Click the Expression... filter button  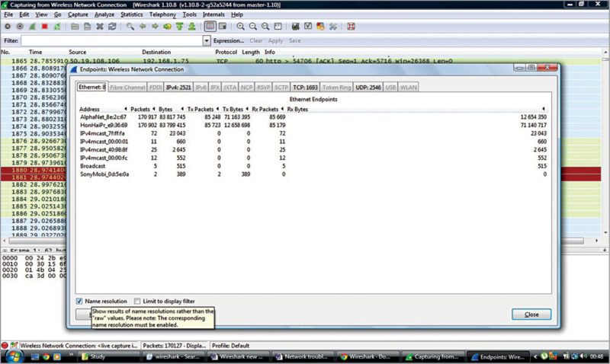tap(229, 40)
